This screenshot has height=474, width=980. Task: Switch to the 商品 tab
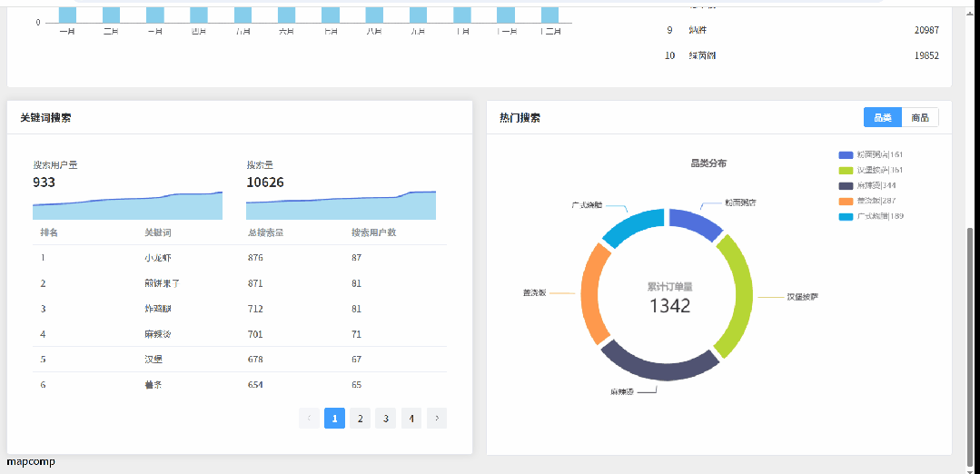[x=920, y=117]
